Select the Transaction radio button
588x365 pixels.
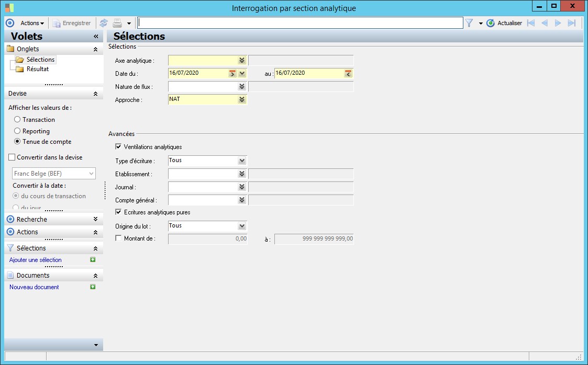coord(17,120)
